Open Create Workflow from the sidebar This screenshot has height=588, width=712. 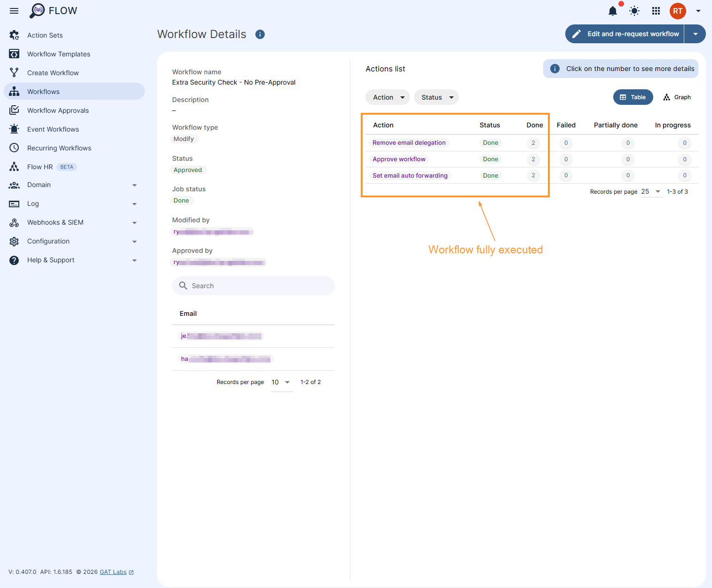click(x=53, y=72)
